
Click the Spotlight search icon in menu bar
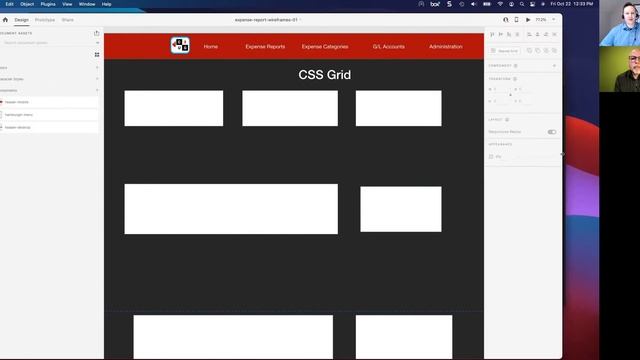coord(522,4)
